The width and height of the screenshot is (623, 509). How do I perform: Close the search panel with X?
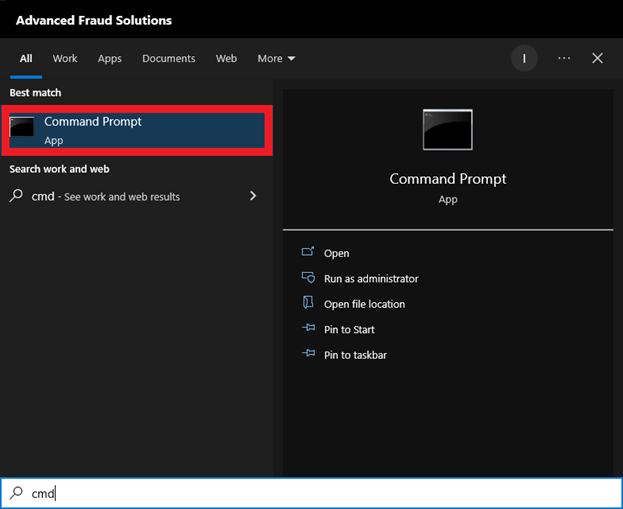click(x=597, y=58)
